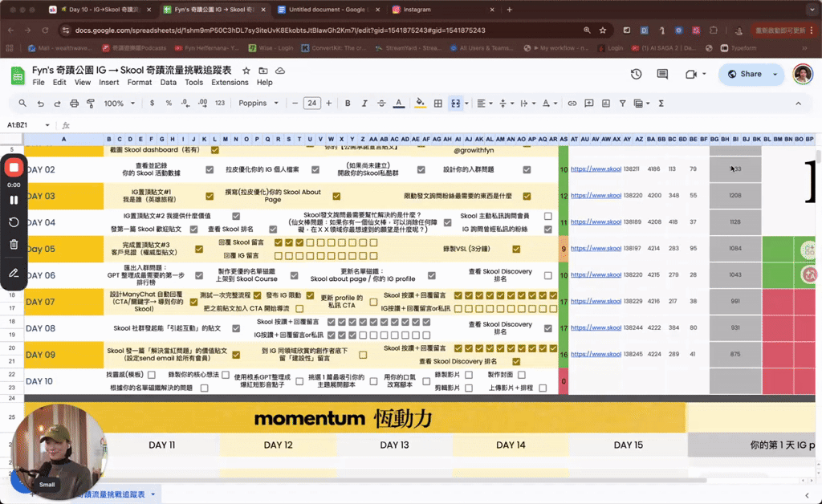Pause the screen recording
Screen dimensions: 822x504
point(14,200)
